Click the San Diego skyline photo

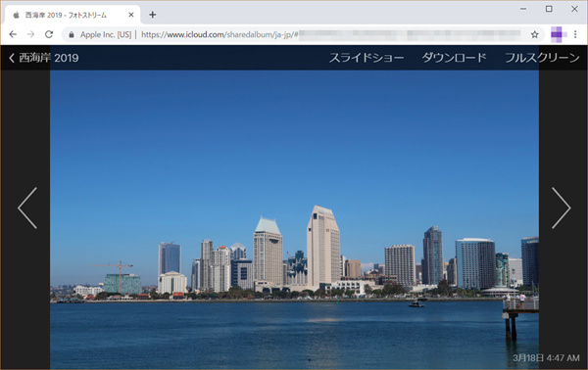(x=294, y=219)
